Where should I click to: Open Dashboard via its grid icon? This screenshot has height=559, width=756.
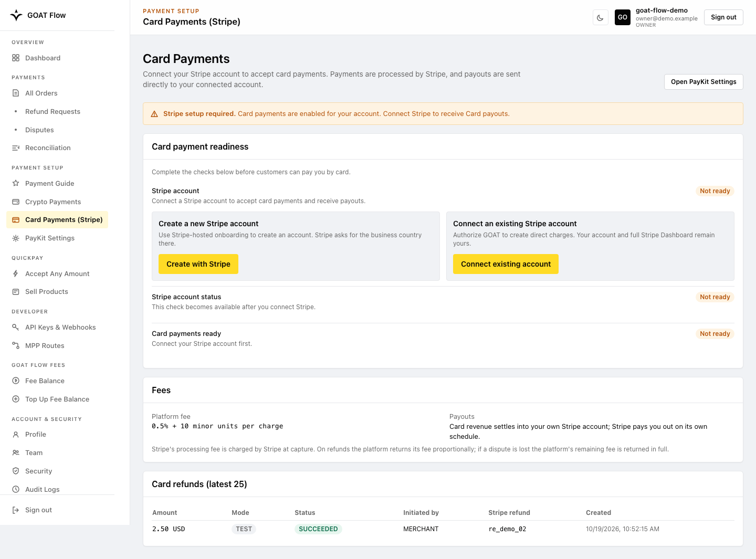point(16,58)
